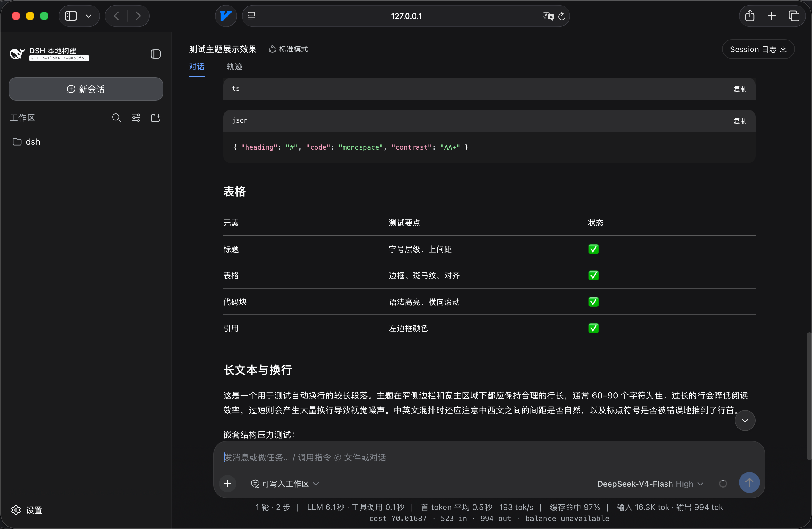This screenshot has width=812, height=529.
Task: Click the 127.0.0.1 address bar
Action: (x=406, y=16)
